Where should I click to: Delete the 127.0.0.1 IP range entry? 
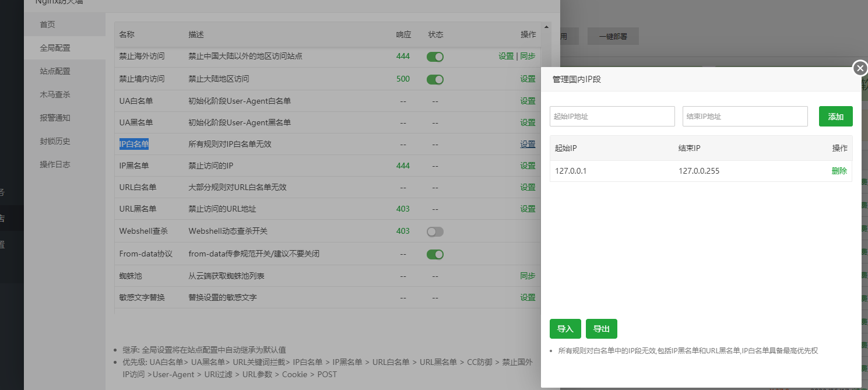click(839, 171)
